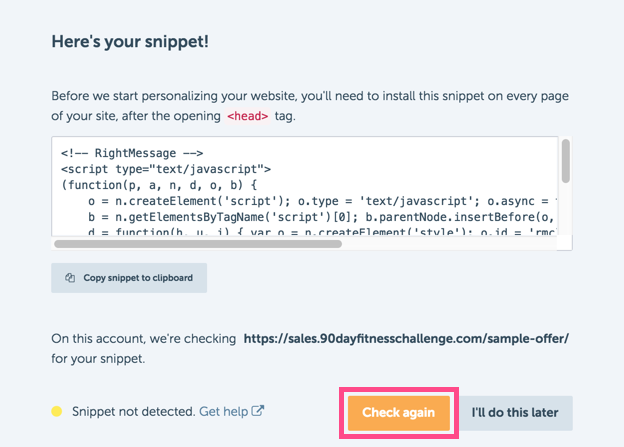Place the cursor on the RightMessage comment line
624x447 pixels.
pos(132,153)
